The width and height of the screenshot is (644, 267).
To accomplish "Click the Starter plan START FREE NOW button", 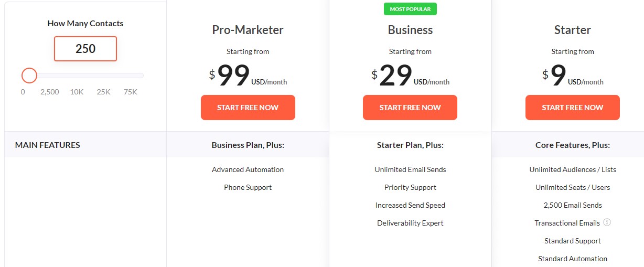I will (573, 108).
